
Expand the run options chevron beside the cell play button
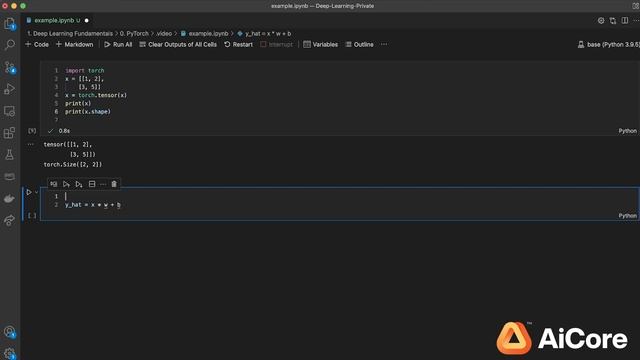36,192
